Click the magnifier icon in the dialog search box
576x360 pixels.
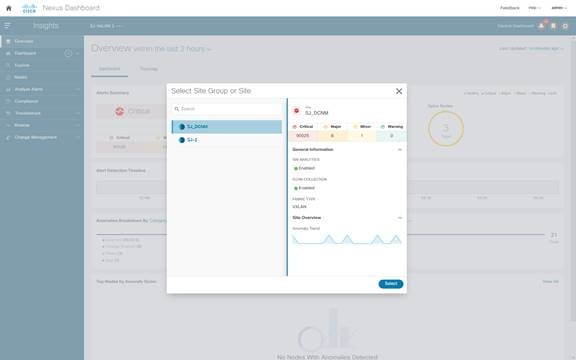[x=177, y=109]
